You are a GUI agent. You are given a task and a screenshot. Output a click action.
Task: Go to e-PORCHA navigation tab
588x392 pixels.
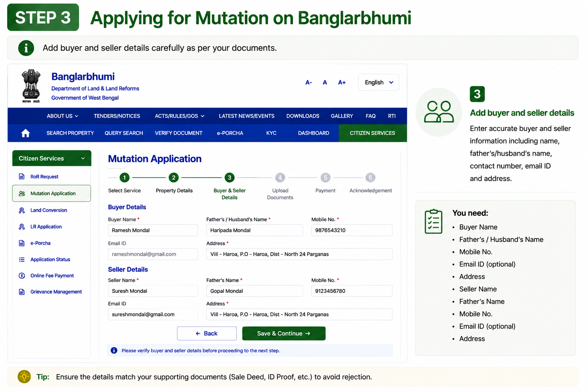230,133
